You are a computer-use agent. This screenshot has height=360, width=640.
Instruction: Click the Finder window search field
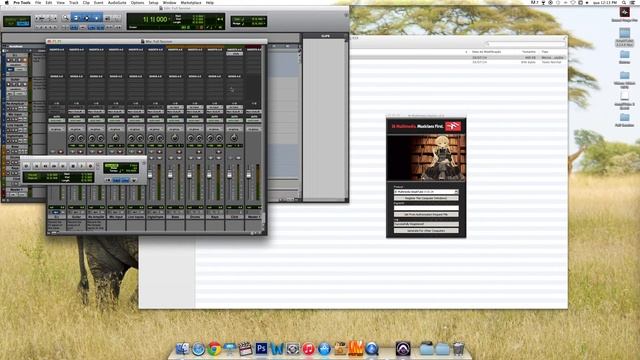click(526, 43)
